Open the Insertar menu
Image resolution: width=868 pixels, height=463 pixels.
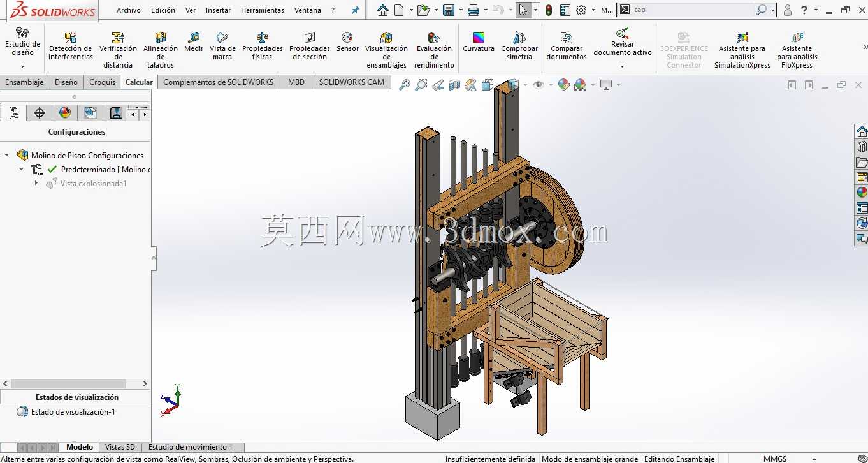pos(218,10)
